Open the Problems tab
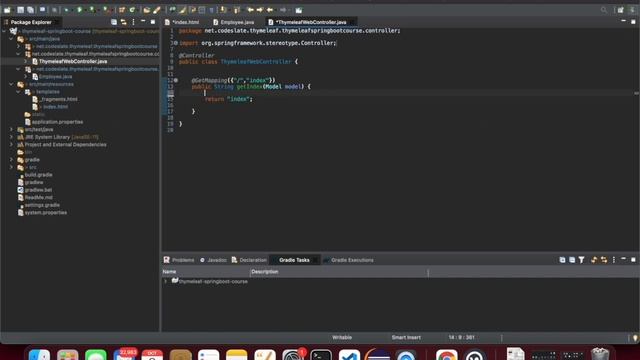Image resolution: width=640 pixels, height=360 pixels. [179, 260]
